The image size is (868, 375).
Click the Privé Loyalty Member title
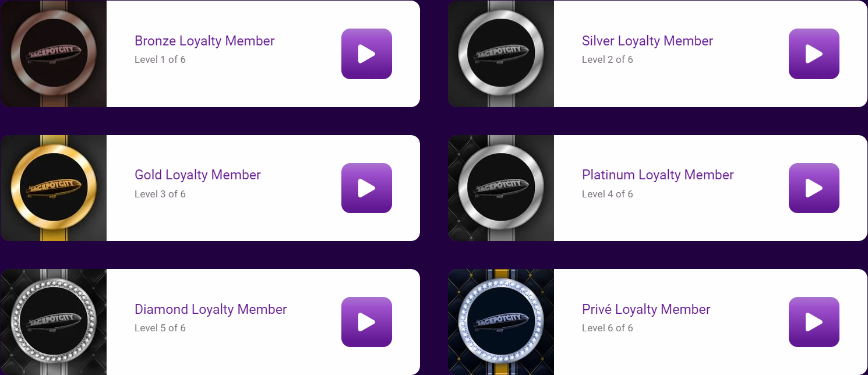pyautogui.click(x=646, y=309)
